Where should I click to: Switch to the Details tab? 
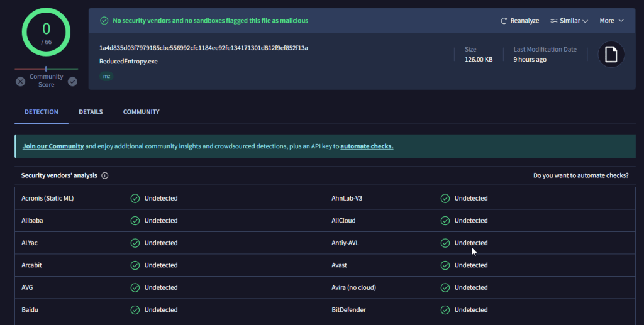(x=91, y=112)
